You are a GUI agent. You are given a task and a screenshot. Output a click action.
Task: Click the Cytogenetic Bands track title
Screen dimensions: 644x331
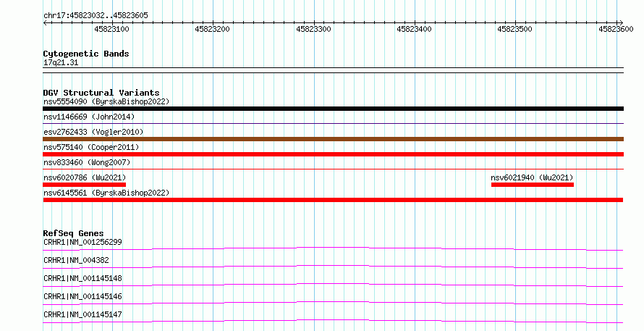pos(86,54)
